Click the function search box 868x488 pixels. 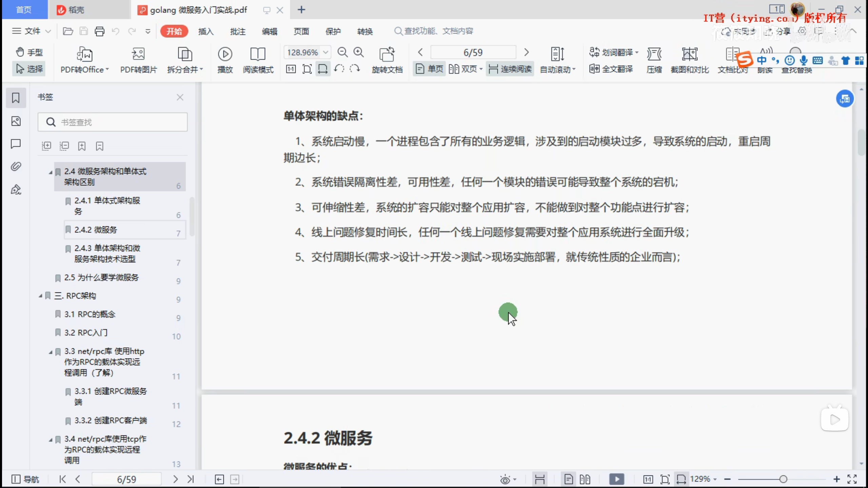point(434,31)
